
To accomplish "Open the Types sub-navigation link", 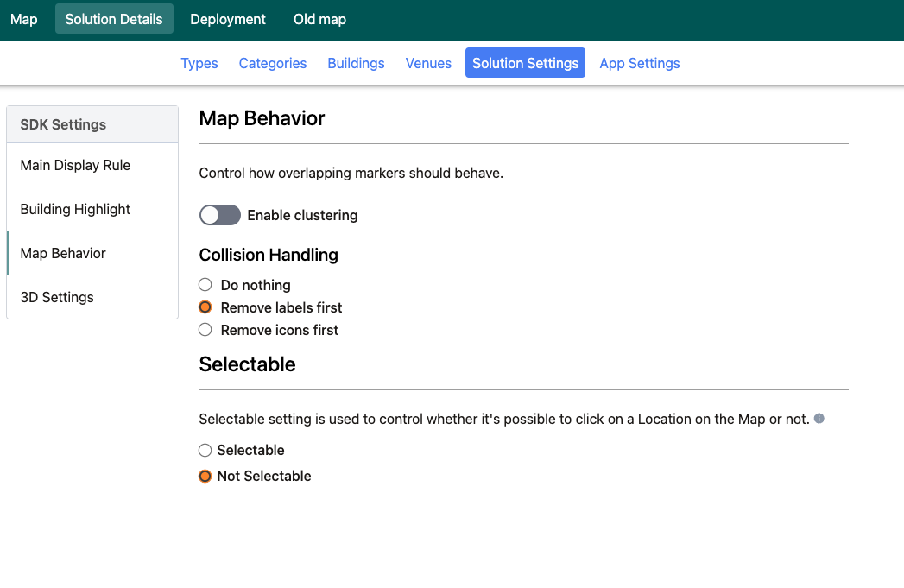I will pos(199,63).
